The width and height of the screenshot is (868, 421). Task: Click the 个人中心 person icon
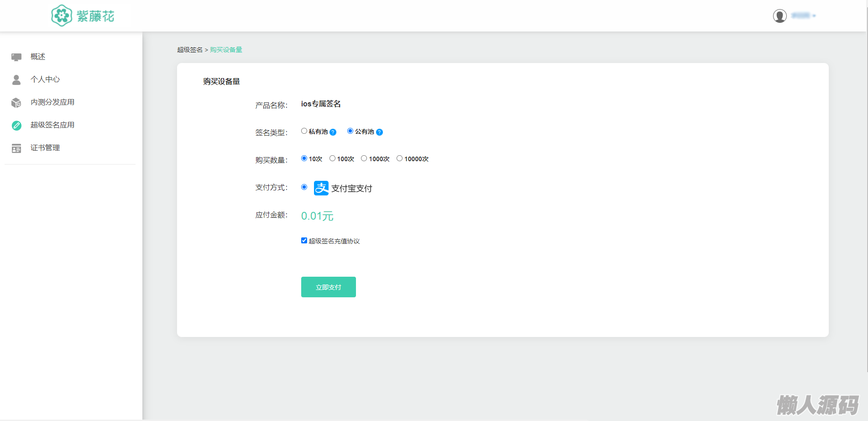[x=16, y=80]
